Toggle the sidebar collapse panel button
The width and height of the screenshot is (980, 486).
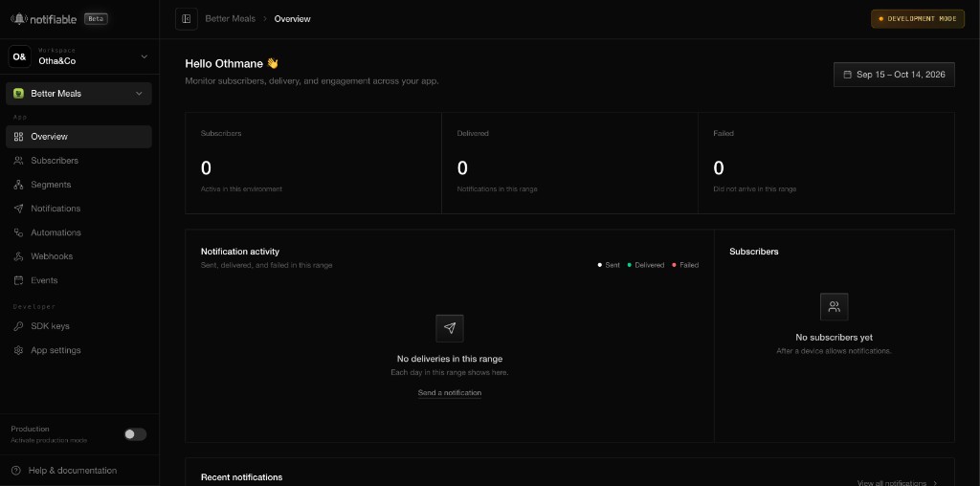187,19
